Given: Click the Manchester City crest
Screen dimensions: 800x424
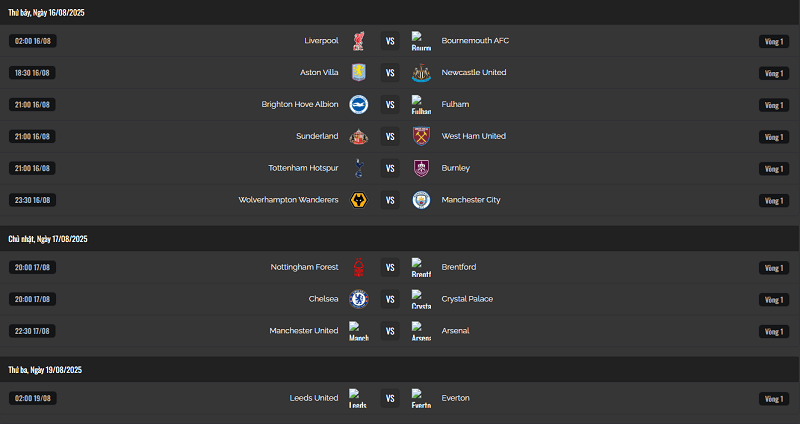Looking at the screenshot, I should tap(421, 200).
